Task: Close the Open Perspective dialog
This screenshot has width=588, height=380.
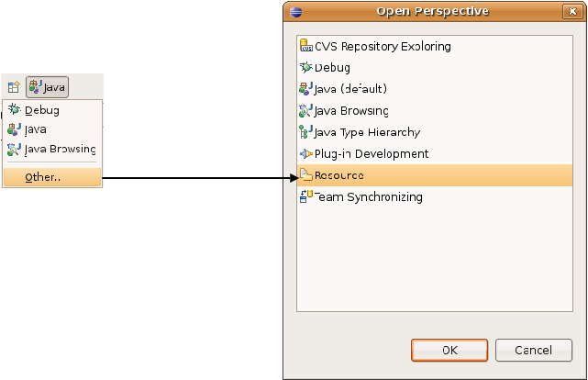Action: pos(571,11)
